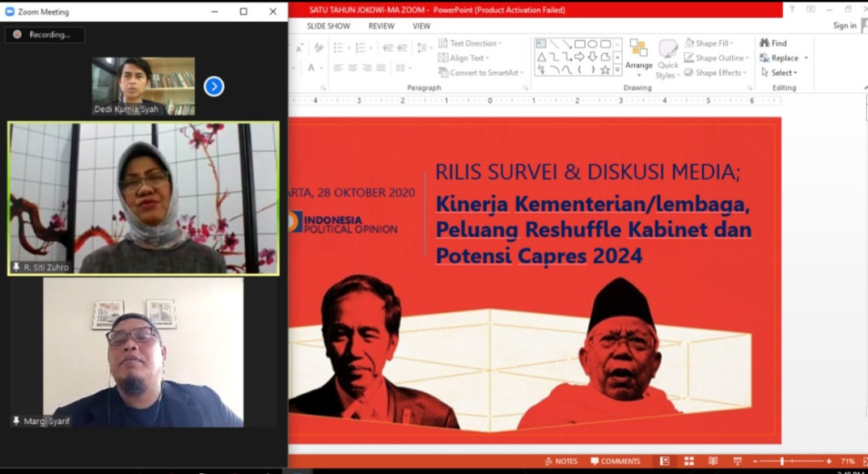Open the SLIDE SHOW ribbon tab
The image size is (868, 474).
point(328,26)
